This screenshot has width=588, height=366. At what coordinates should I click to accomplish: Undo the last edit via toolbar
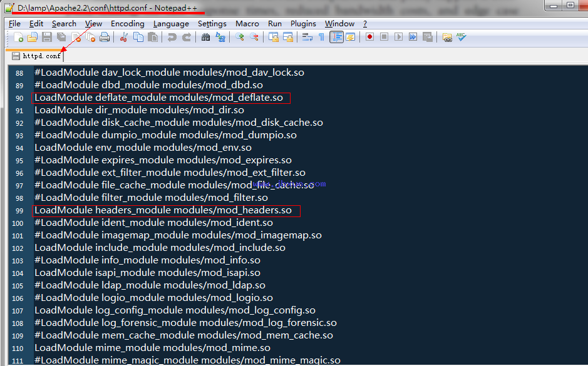pos(172,37)
